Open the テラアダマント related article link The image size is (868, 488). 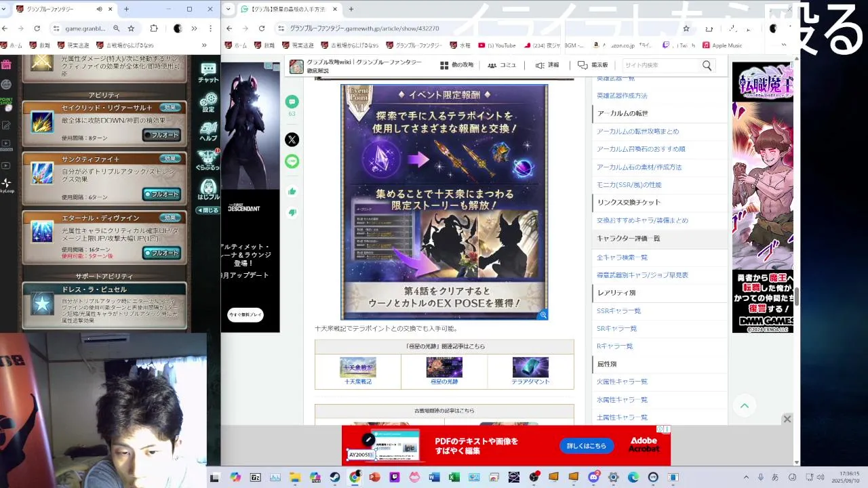(x=530, y=371)
